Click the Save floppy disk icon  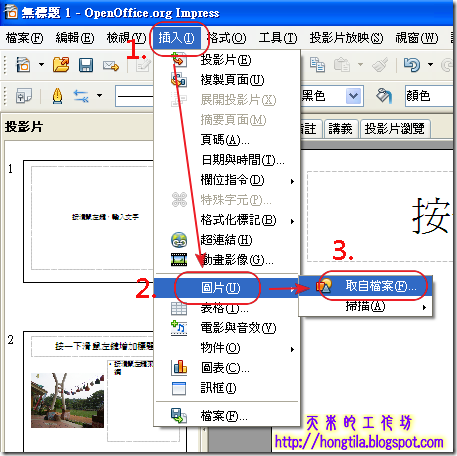tap(86, 65)
